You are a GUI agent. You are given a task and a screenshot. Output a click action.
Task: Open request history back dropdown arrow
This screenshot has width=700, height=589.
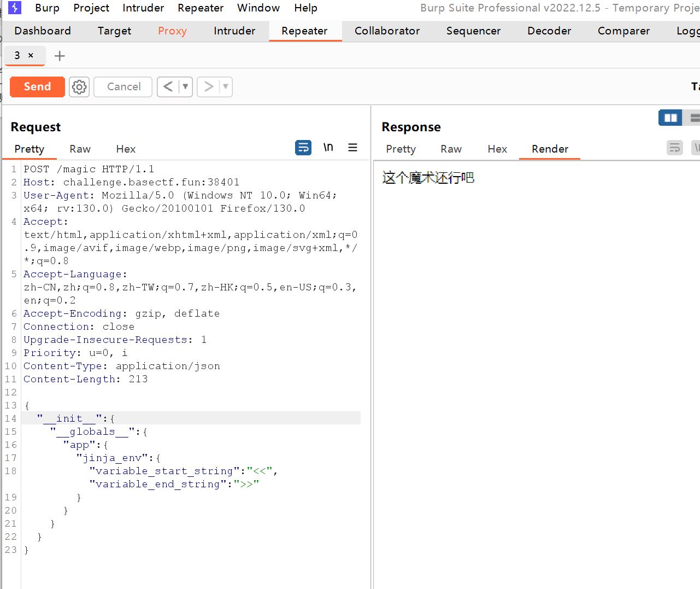(x=186, y=86)
